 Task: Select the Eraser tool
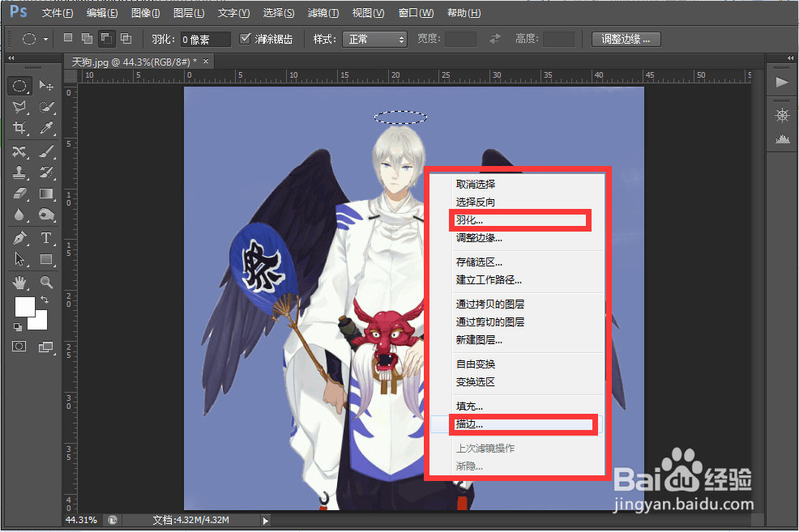click(19, 194)
